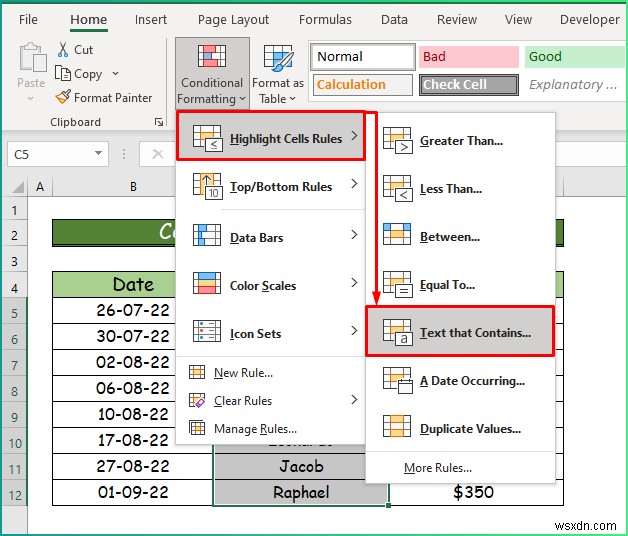Click the Conditional Formatting icon
This screenshot has width=628, height=536.
pos(212,56)
